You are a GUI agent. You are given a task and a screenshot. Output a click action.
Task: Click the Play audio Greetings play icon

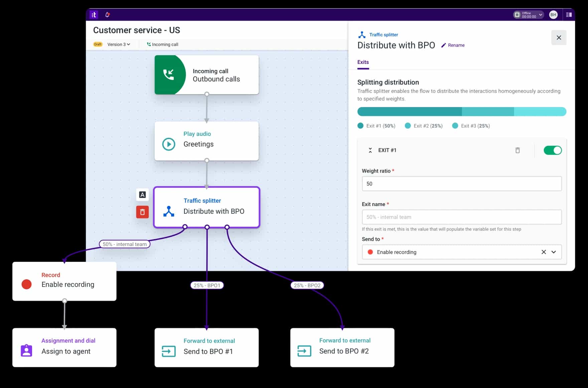click(169, 144)
